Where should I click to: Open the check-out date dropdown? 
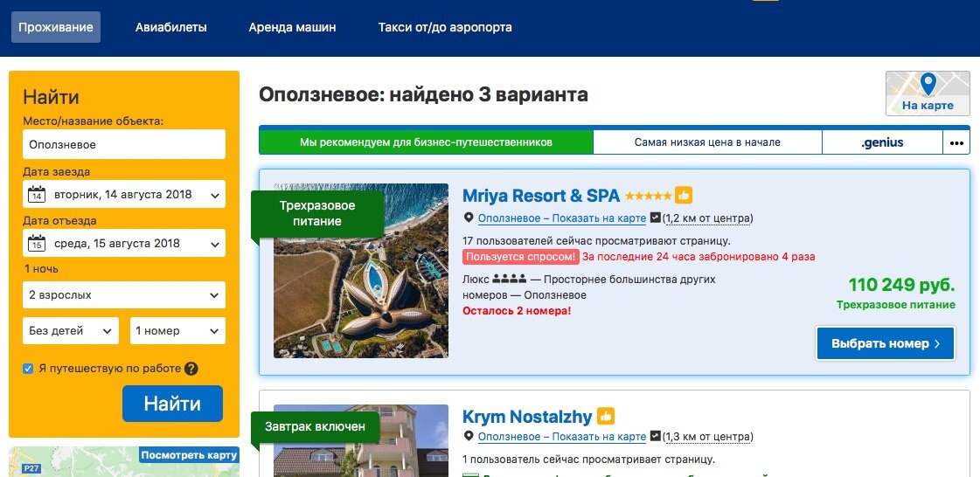point(124,244)
